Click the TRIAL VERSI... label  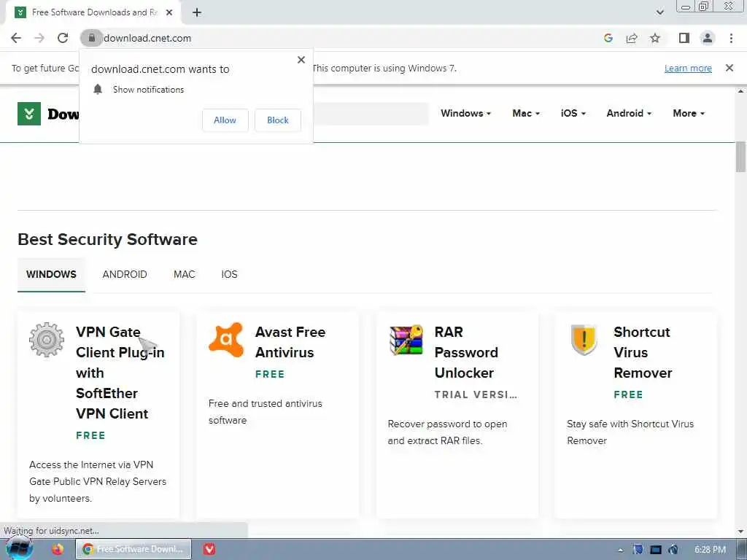(x=476, y=394)
